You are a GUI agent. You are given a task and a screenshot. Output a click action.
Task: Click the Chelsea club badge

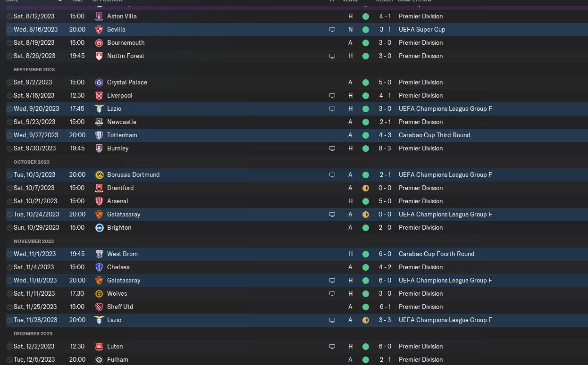(x=99, y=267)
